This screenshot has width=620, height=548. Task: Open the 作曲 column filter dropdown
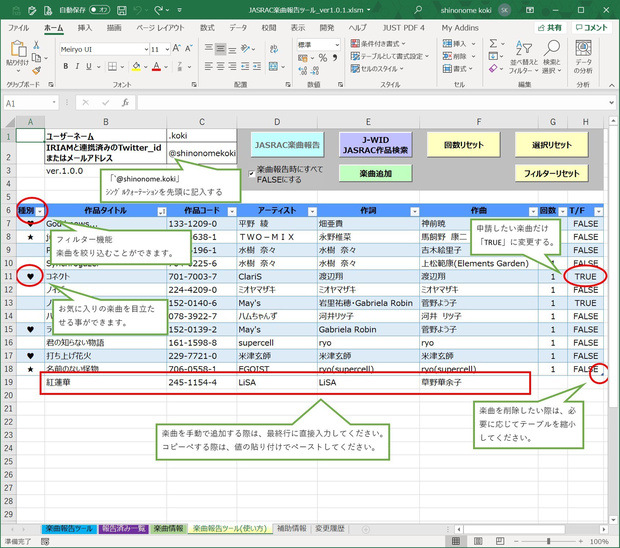[x=533, y=212]
